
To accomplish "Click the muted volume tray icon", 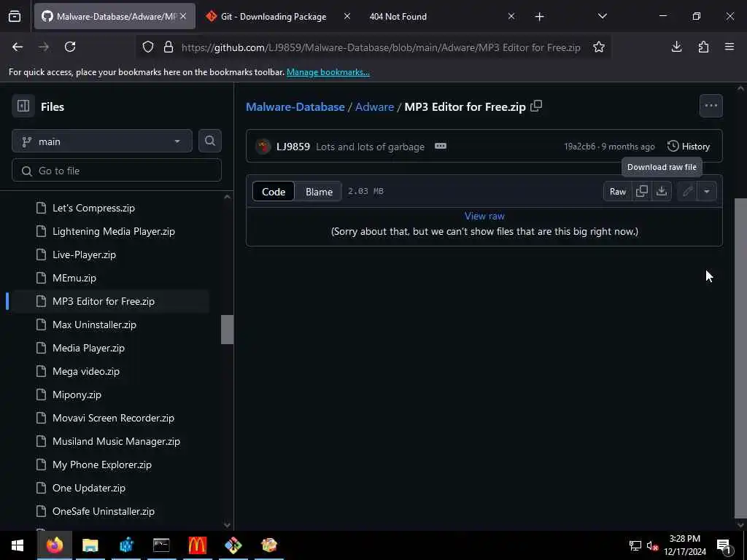I will tap(652, 545).
